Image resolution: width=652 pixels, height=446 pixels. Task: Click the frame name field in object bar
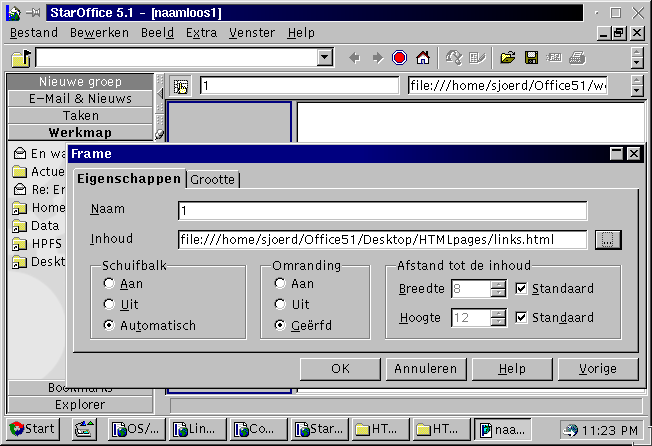pos(299,86)
